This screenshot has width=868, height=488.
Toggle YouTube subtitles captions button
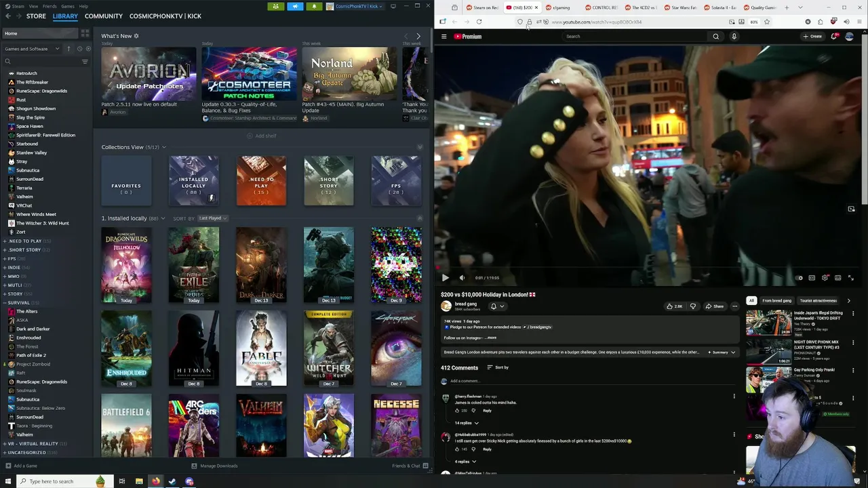812,278
